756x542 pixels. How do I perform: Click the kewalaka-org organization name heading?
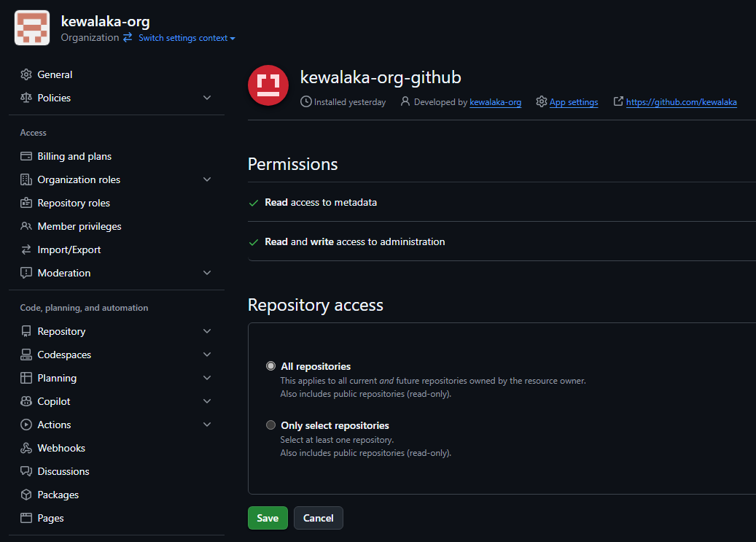click(x=105, y=21)
